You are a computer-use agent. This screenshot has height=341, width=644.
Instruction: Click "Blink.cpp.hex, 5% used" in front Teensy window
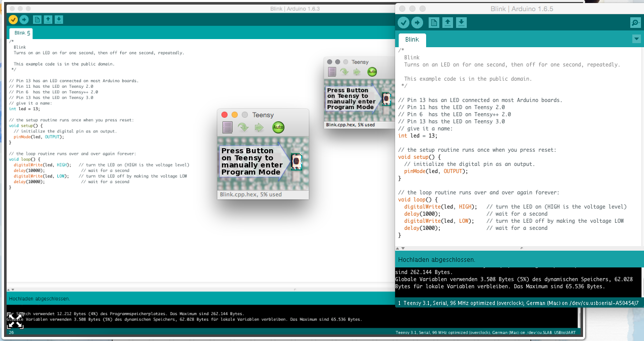(x=251, y=194)
